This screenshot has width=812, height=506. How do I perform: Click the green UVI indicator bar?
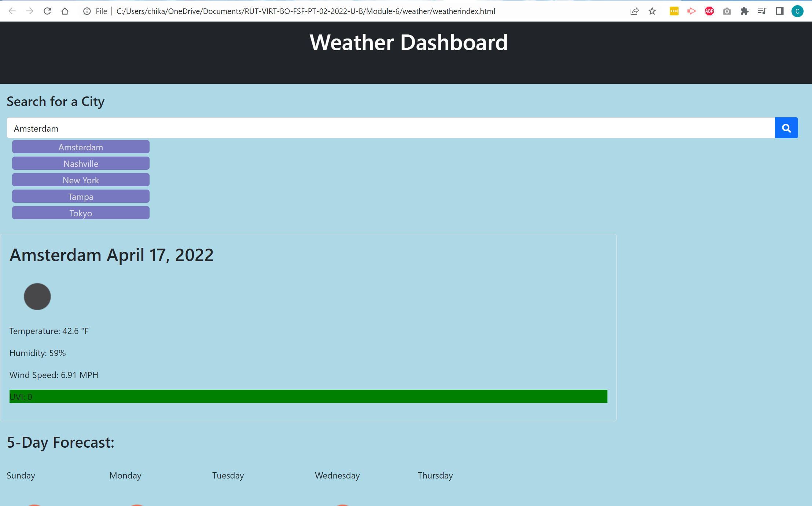coord(308,396)
